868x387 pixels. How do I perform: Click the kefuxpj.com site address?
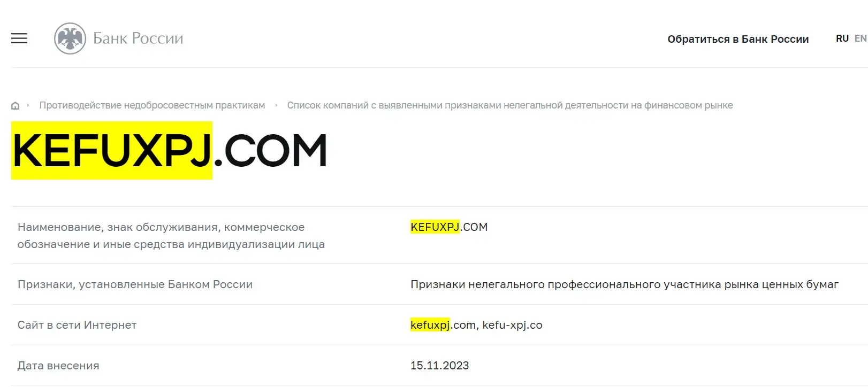443,325
